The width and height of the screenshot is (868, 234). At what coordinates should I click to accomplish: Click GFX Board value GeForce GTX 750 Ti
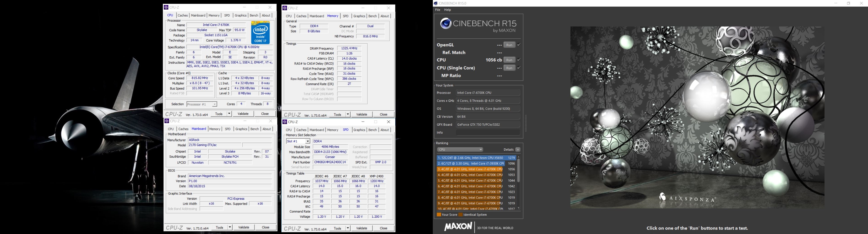coord(488,124)
